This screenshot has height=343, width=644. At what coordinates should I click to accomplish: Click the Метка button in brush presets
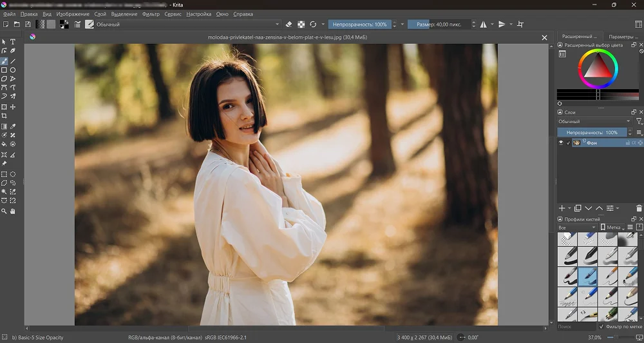click(x=612, y=228)
